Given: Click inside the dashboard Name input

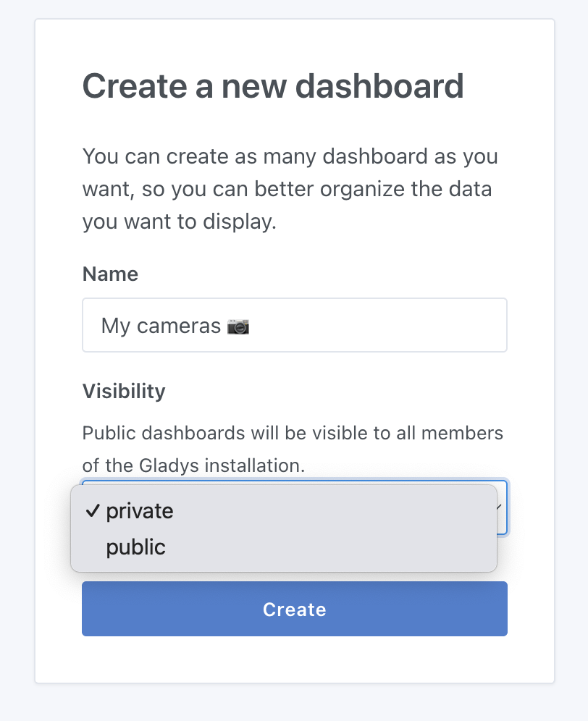Looking at the screenshot, I should tap(294, 325).
